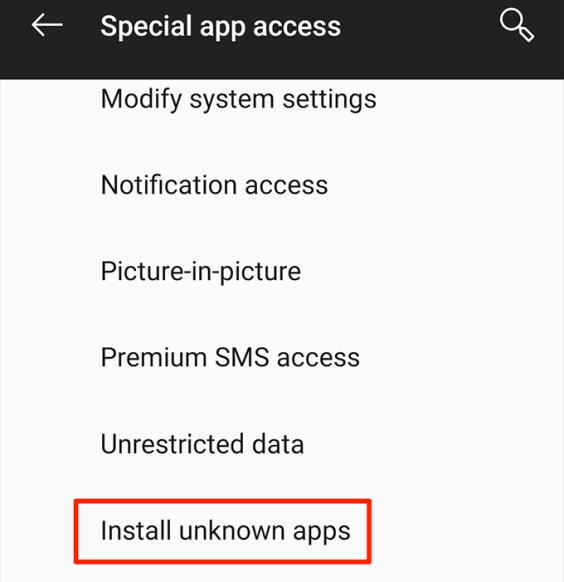Open search with the magnifier icon
The image size is (564, 582).
click(517, 25)
